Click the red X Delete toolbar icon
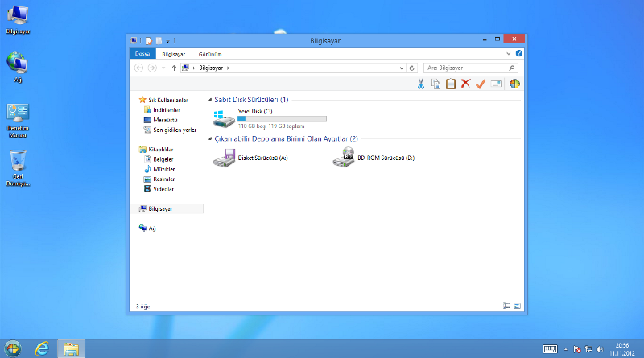Screen dimensions: 644x358 click(465, 84)
